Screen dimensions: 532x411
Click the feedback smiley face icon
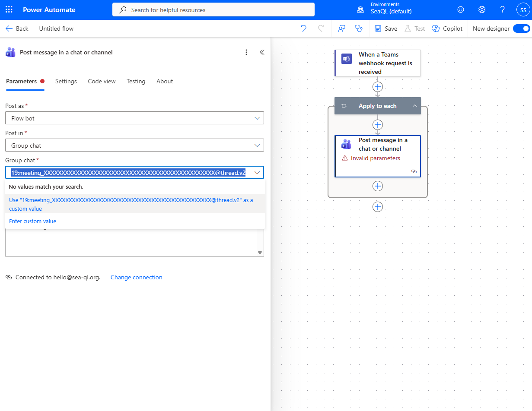coord(461,9)
